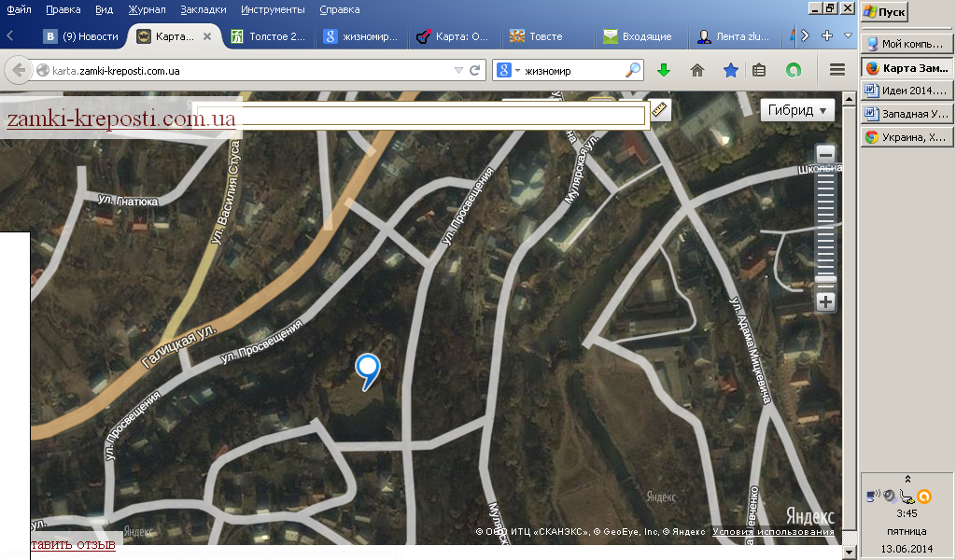This screenshot has height=560, width=956.
Task: Switch to the Входящие tab
Action: (639, 36)
